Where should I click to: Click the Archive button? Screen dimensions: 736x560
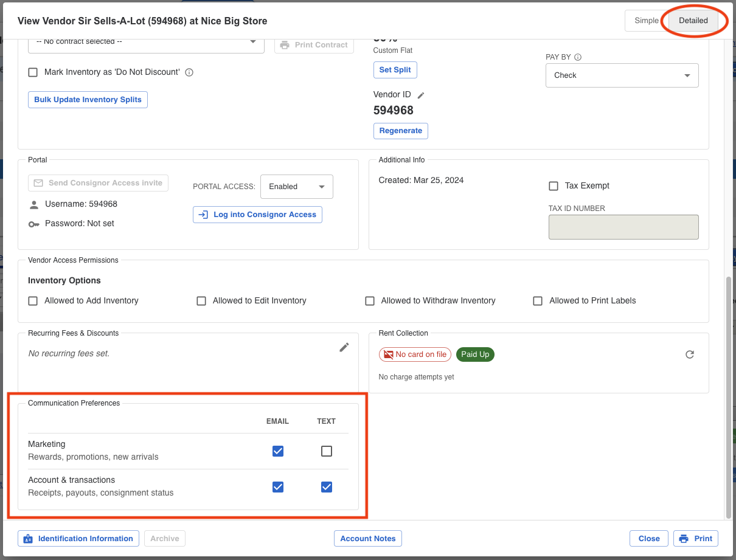point(165,539)
